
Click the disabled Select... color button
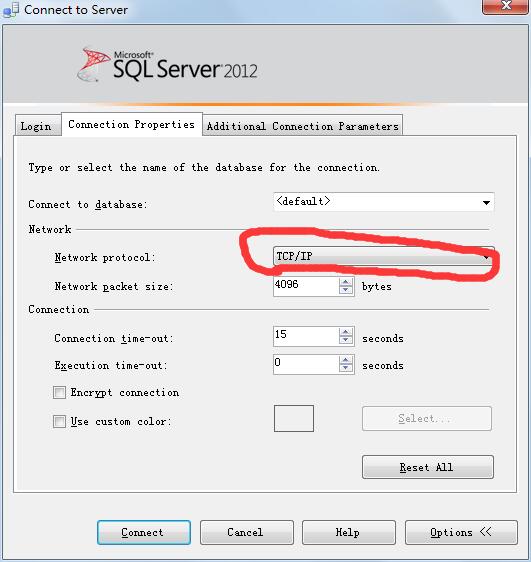coord(427,418)
